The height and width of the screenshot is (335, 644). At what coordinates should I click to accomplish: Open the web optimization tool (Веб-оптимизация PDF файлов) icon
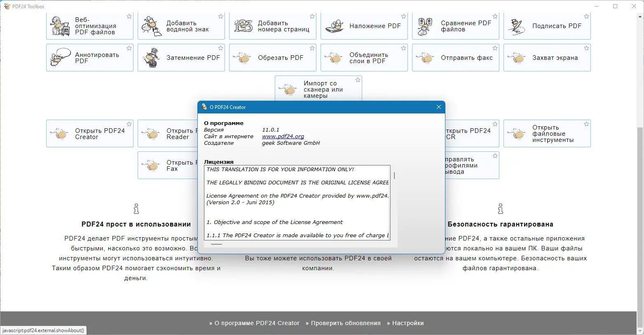coord(59,26)
